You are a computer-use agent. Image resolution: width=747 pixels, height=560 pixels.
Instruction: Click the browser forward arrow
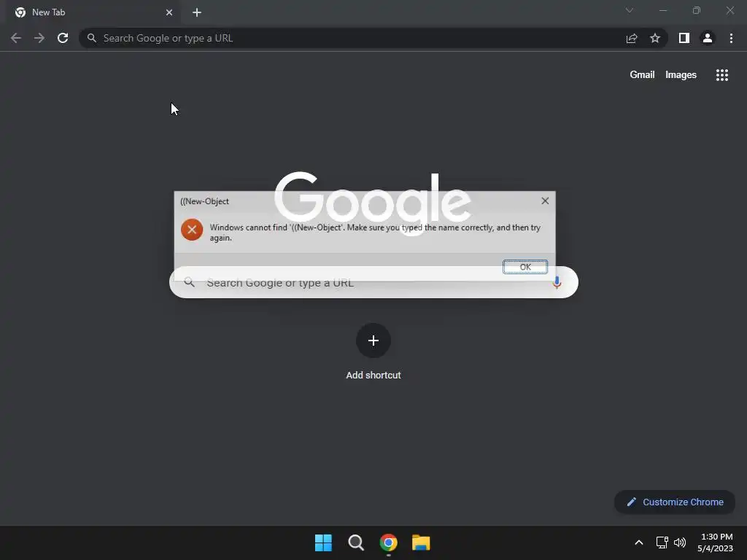39,38
